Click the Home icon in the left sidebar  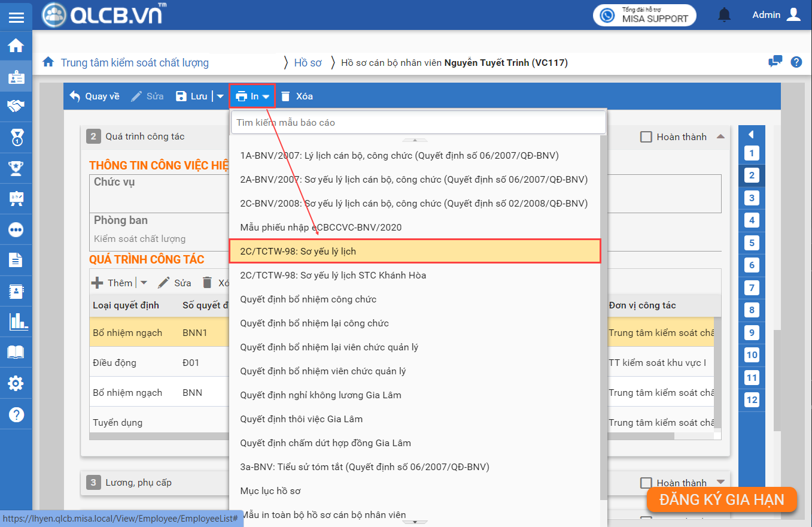[16, 46]
